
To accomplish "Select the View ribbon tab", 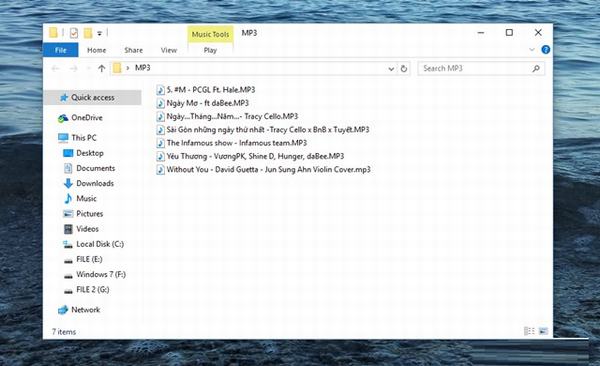I will point(169,50).
